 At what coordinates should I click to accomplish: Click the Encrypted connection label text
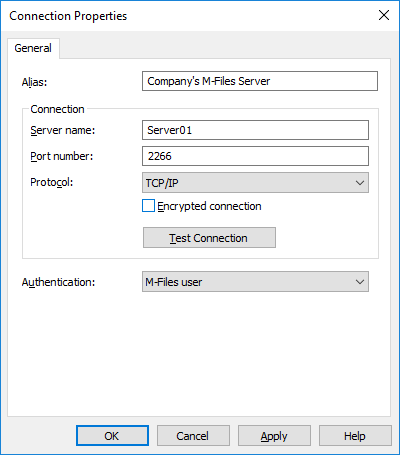209,206
